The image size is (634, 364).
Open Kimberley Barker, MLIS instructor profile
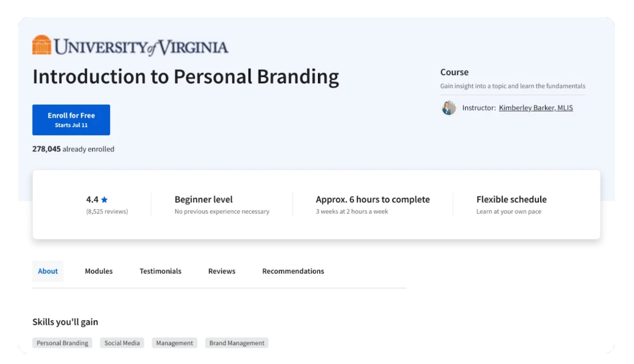tap(536, 107)
